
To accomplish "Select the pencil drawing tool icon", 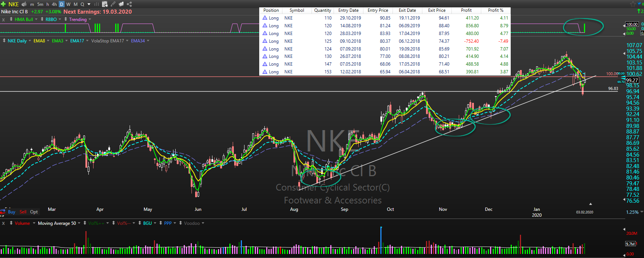I will pyautogui.click(x=113, y=4).
